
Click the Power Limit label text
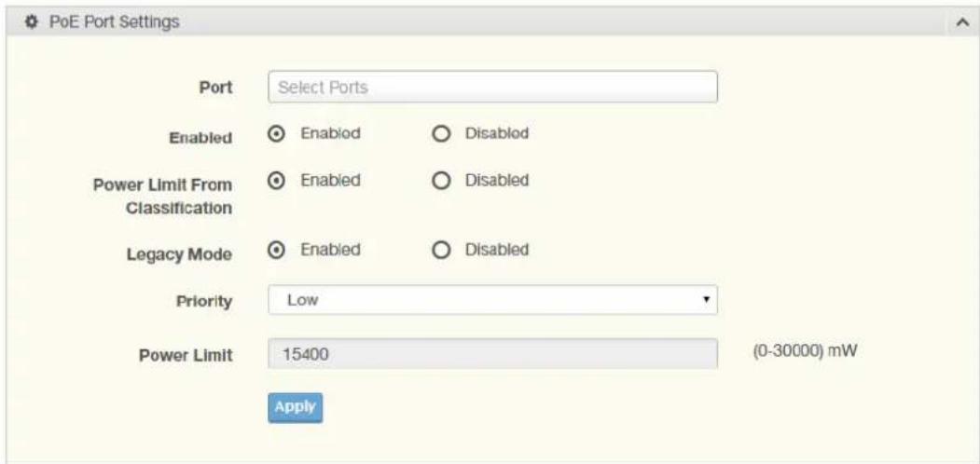click(x=186, y=355)
